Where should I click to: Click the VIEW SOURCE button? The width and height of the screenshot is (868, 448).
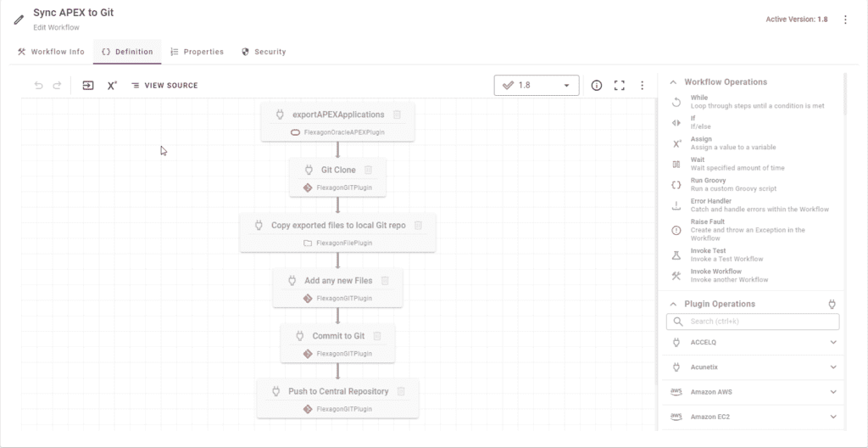click(x=164, y=86)
